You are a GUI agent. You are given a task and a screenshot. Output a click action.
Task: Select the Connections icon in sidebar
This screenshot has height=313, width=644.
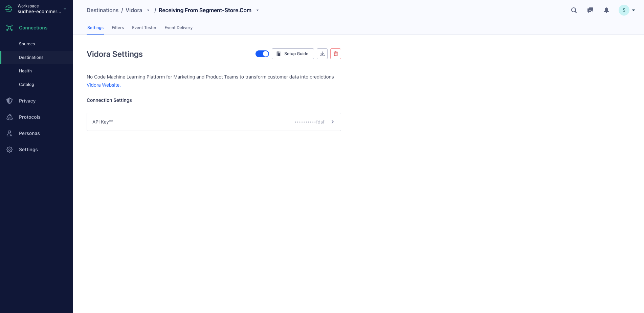(9, 28)
